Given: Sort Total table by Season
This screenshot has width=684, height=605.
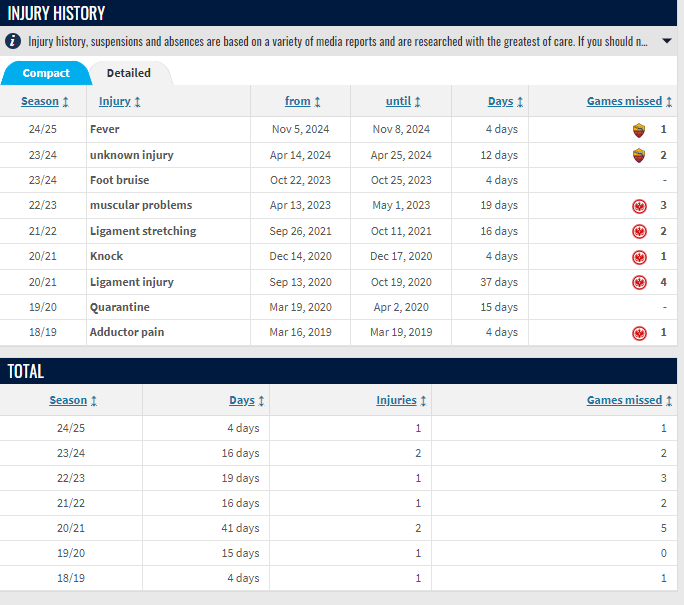Looking at the screenshot, I should click(x=68, y=400).
